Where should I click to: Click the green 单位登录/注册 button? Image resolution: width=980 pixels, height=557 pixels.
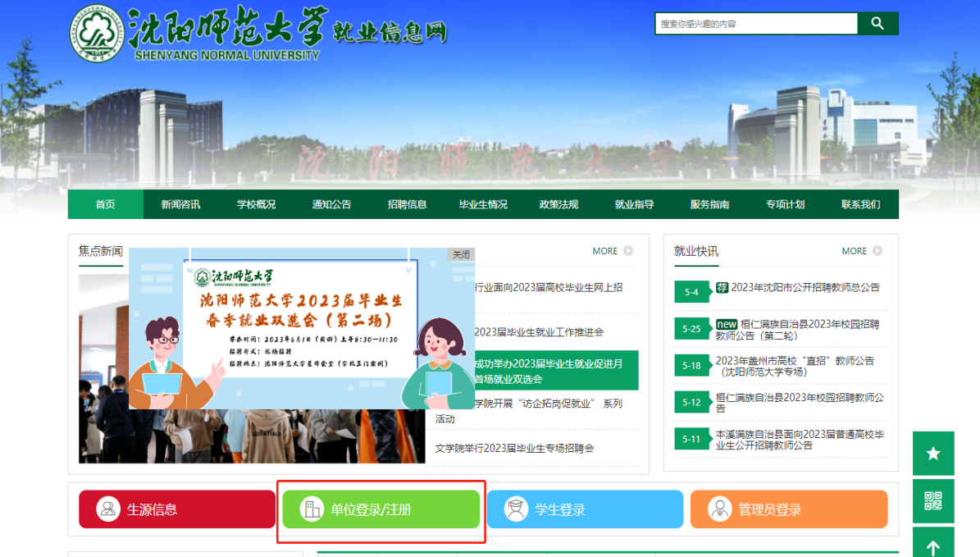(x=381, y=509)
